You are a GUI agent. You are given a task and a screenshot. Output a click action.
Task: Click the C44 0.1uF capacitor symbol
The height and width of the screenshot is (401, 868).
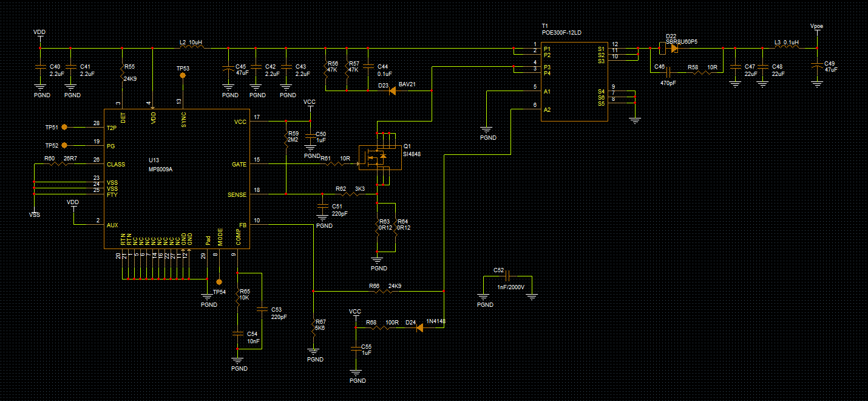click(x=368, y=67)
